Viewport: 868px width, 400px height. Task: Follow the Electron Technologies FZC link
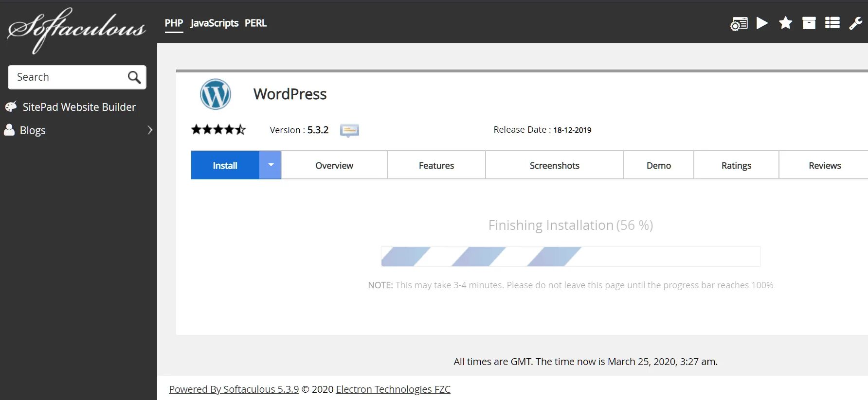coord(393,389)
